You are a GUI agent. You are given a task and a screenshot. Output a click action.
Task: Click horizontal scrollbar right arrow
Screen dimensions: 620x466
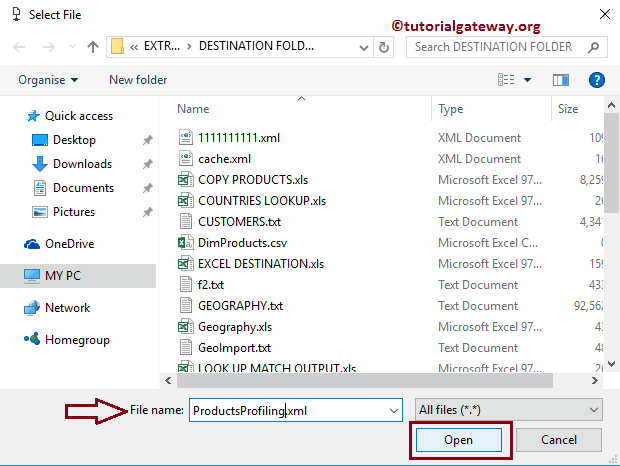click(x=594, y=381)
